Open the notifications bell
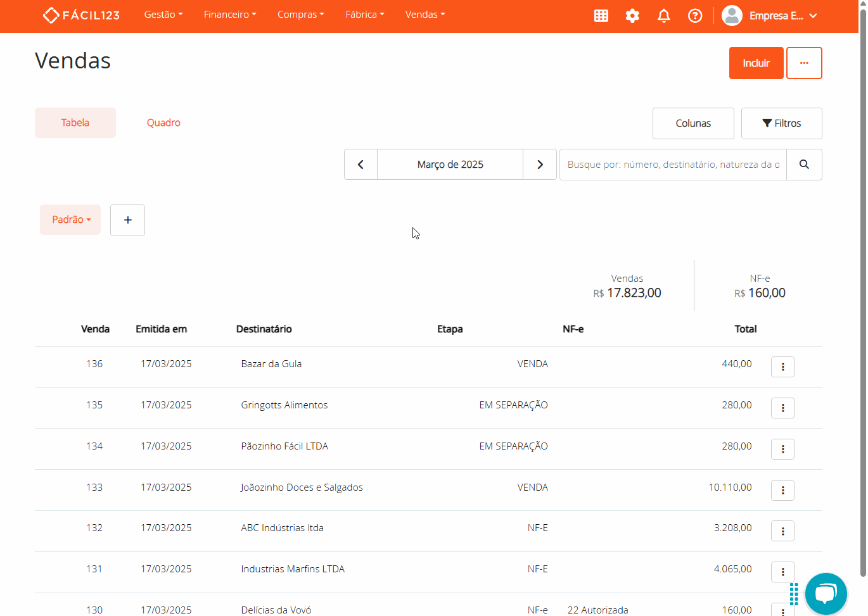 [663, 15]
